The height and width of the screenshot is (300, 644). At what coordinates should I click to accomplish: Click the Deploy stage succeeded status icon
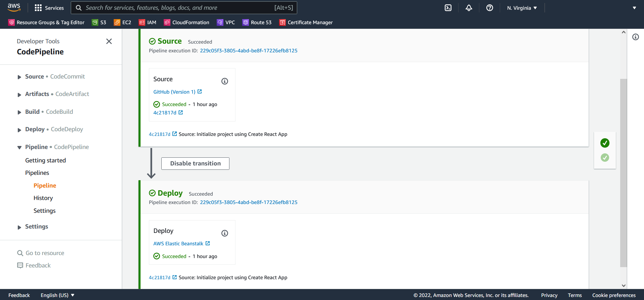[152, 193]
